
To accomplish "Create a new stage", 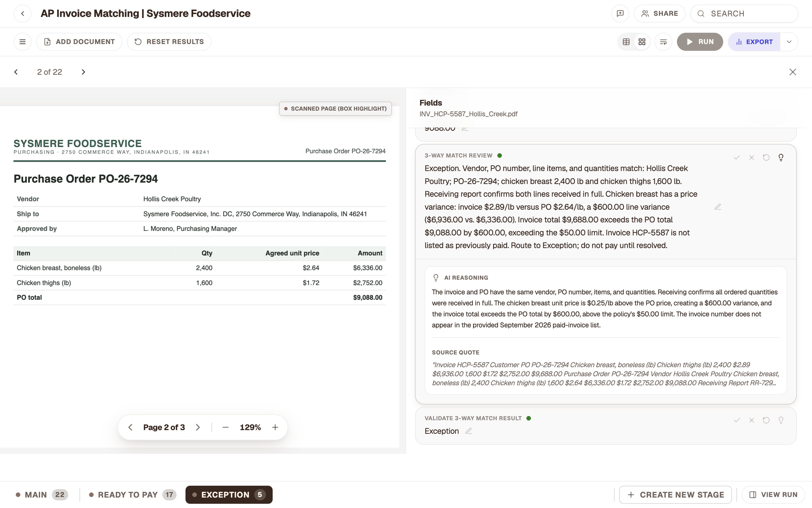I will tap(675, 494).
